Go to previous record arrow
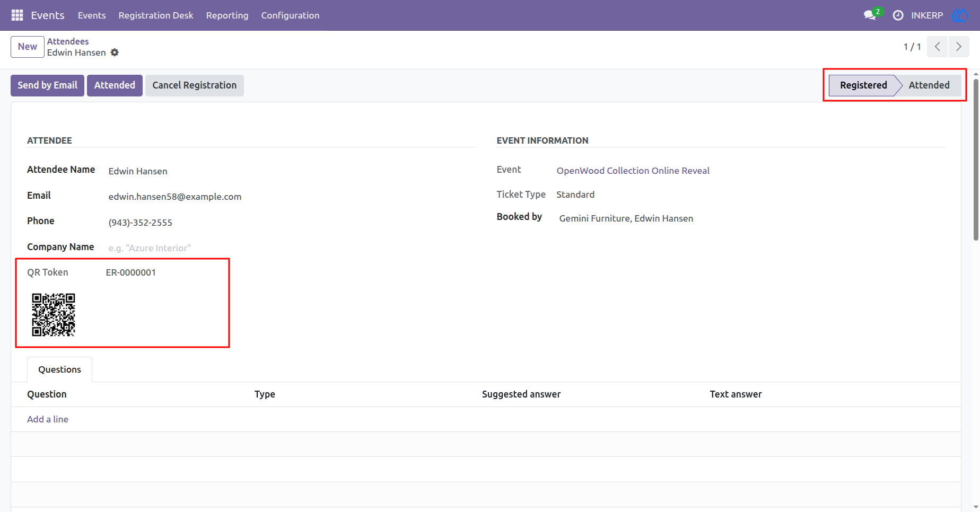The image size is (980, 512). (937, 47)
